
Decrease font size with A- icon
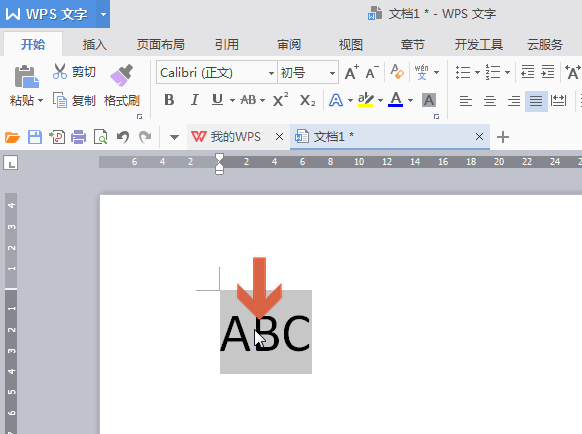coord(372,72)
